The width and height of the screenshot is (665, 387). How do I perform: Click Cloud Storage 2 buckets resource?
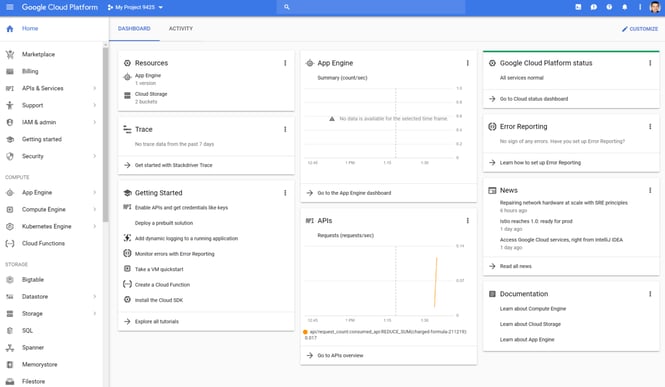tap(151, 97)
